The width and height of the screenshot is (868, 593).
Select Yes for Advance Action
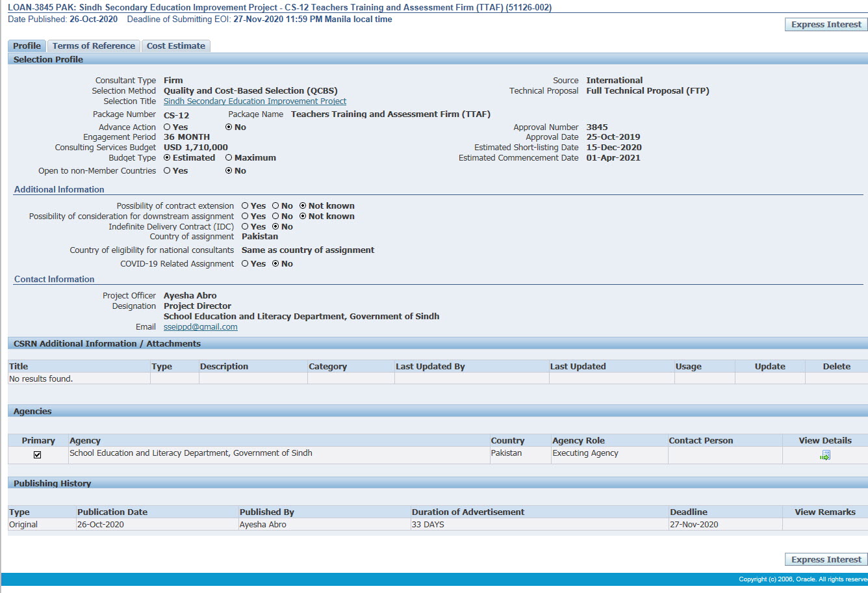click(x=168, y=127)
